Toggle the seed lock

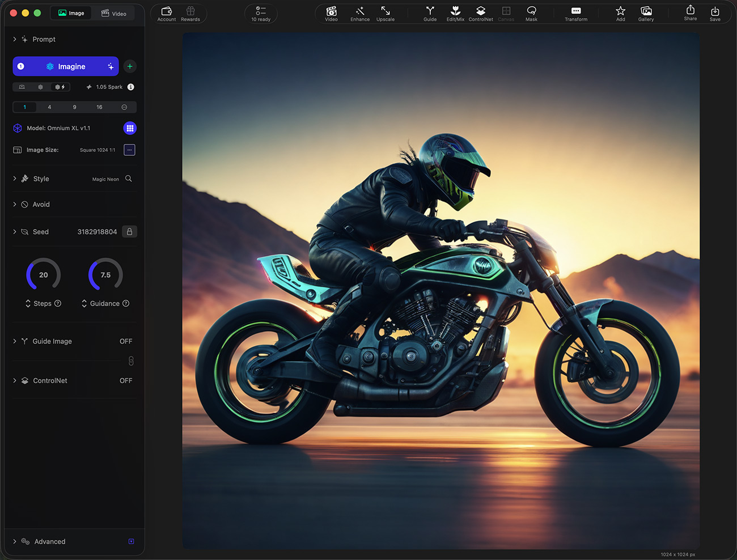point(130,232)
